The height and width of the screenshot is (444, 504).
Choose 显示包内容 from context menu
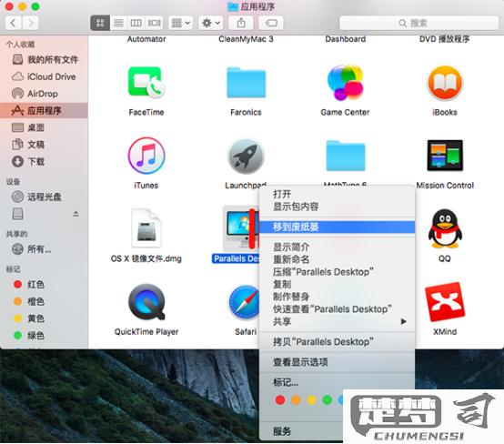click(337, 207)
